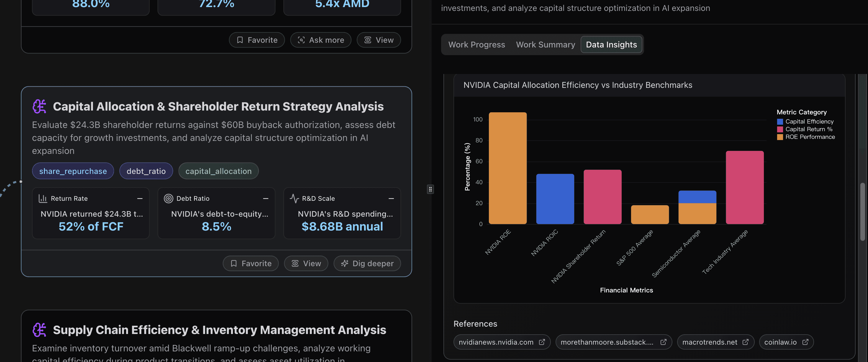The width and height of the screenshot is (868, 362).
Task: Open the morethanmoore.substack reference link
Action: point(613,342)
